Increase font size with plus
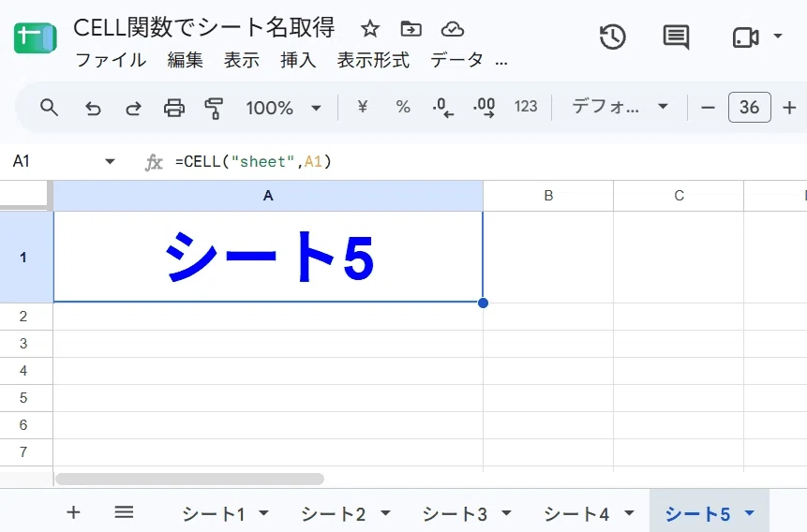 pyautogui.click(x=789, y=108)
